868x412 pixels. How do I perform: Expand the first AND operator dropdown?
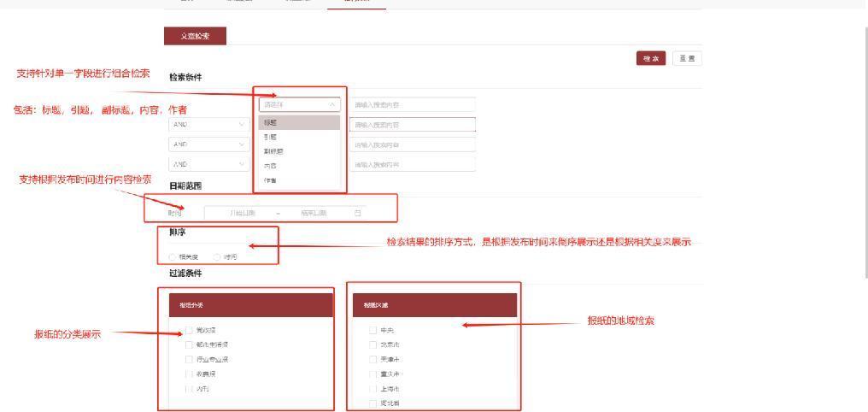pyautogui.click(x=208, y=123)
